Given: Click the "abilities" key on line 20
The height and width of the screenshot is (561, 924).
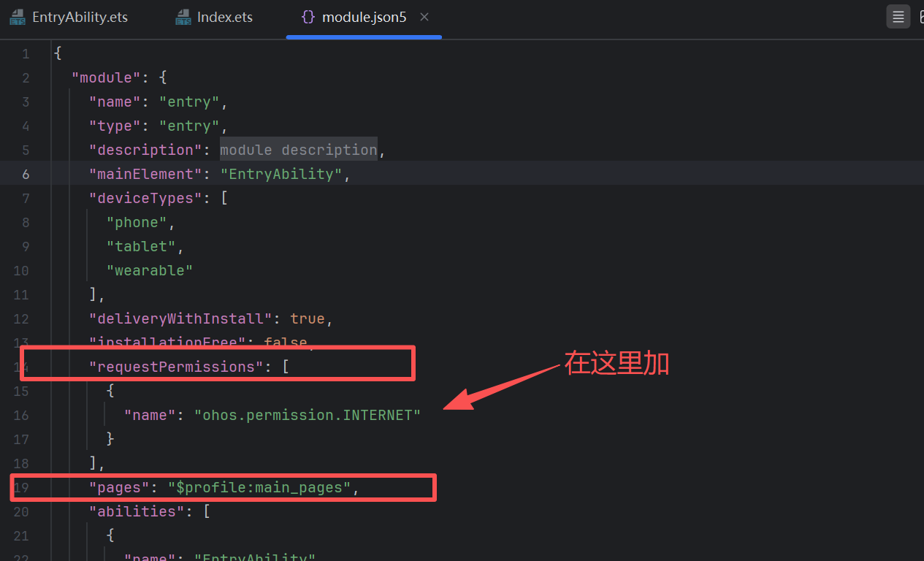Looking at the screenshot, I should pyautogui.click(x=137, y=511).
